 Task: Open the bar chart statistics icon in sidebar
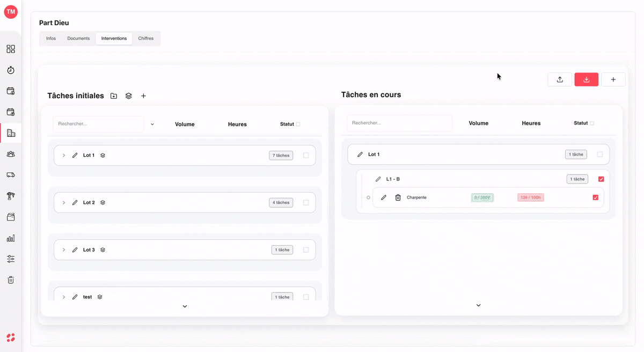click(11, 238)
